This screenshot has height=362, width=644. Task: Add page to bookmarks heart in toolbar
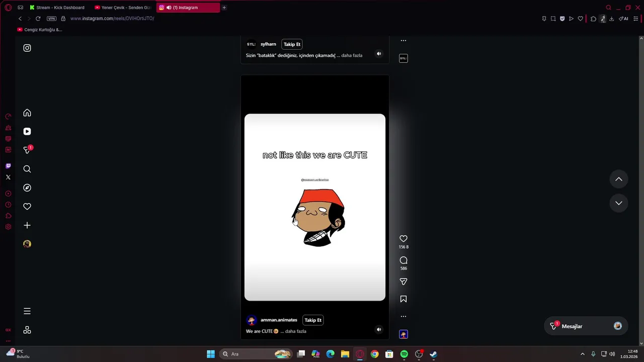coord(580,19)
